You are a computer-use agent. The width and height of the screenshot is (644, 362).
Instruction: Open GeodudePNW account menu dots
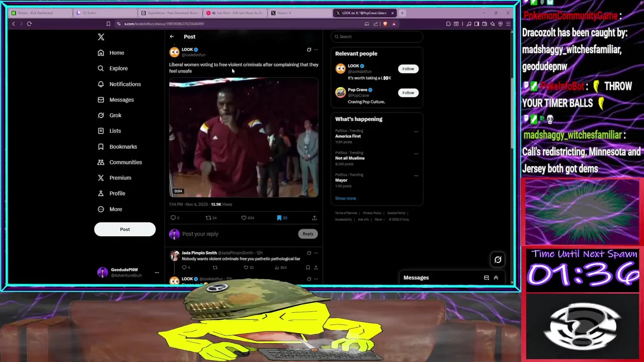coord(156,273)
